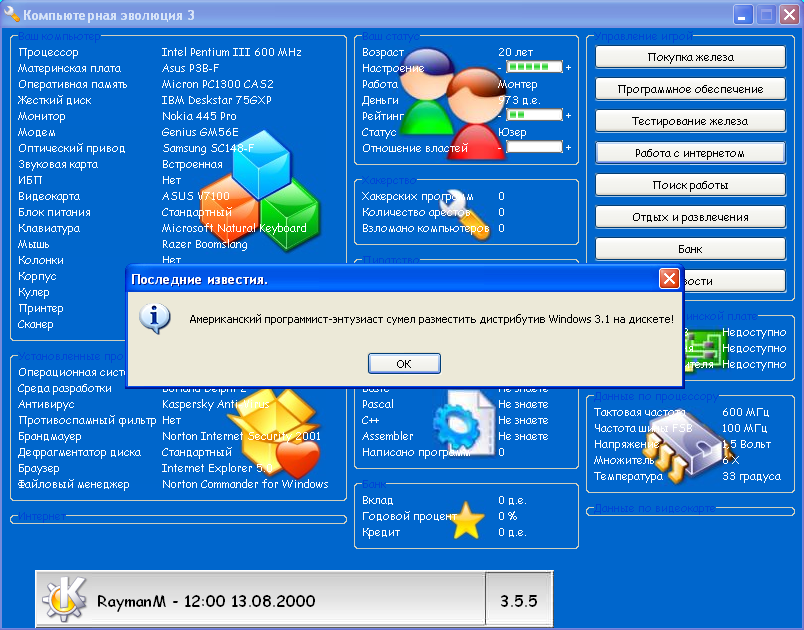This screenshot has width=804, height=630.
Task: Open Отдых и развлечения
Action: (x=690, y=217)
